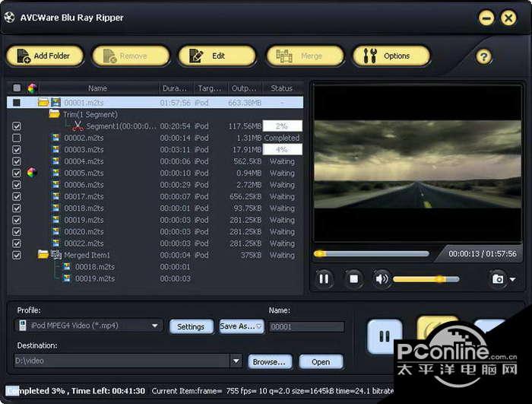Viewport: 532px width, 404px height.
Task: Click the Add Folder button
Action: [x=45, y=56]
